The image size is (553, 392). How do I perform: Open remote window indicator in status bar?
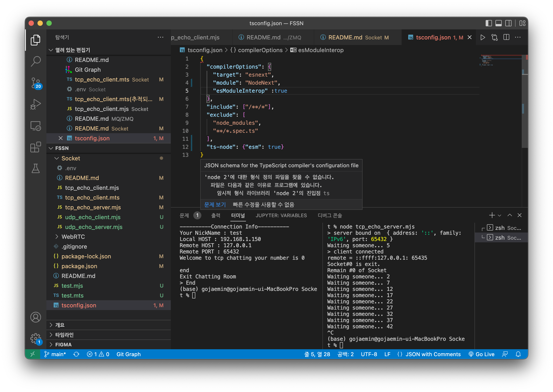tap(33, 354)
